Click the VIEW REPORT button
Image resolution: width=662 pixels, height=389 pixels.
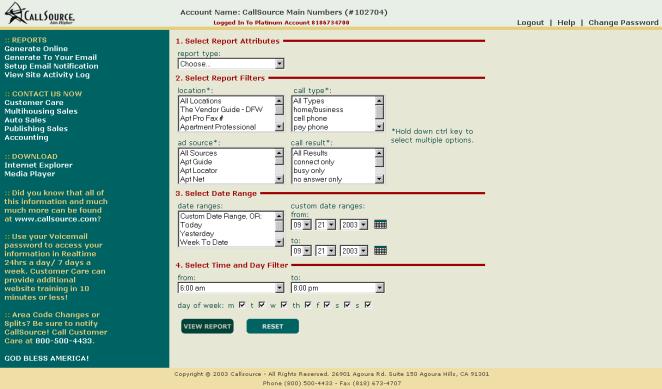[207, 326]
